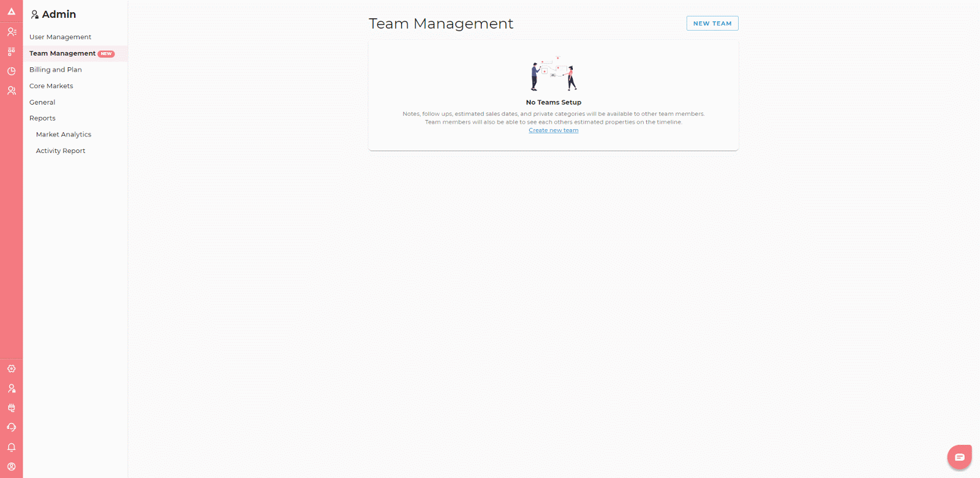Image resolution: width=980 pixels, height=478 pixels.
Task: Click the admin user-lock icon in sidebar
Action: point(11,388)
